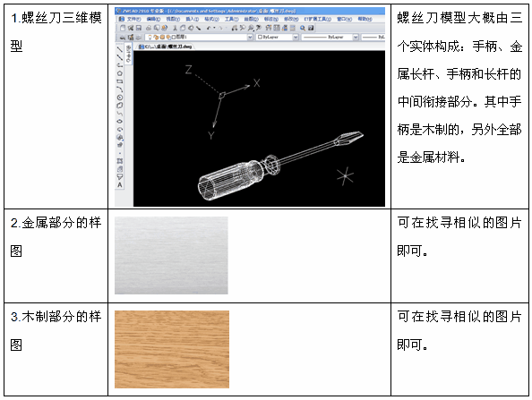Image resolution: width=532 pixels, height=400 pixels.
Task: Click the wood texture sample image
Action: click(x=172, y=350)
